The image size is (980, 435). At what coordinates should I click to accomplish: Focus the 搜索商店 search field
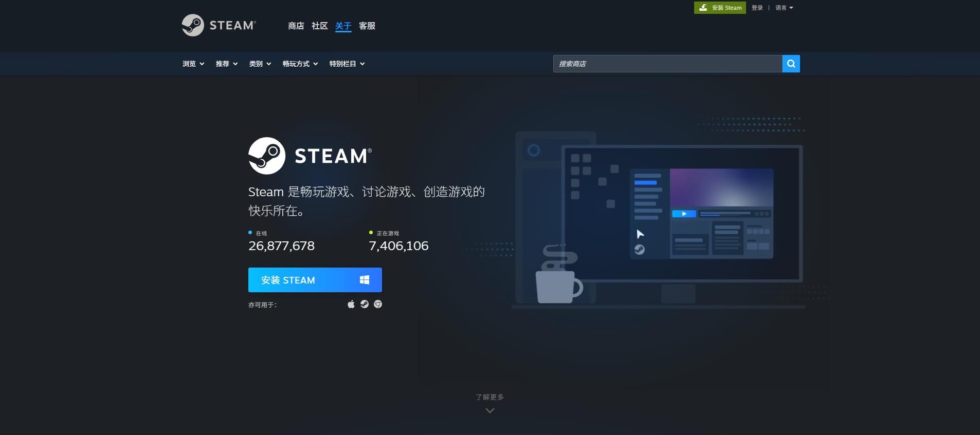pyautogui.click(x=667, y=64)
